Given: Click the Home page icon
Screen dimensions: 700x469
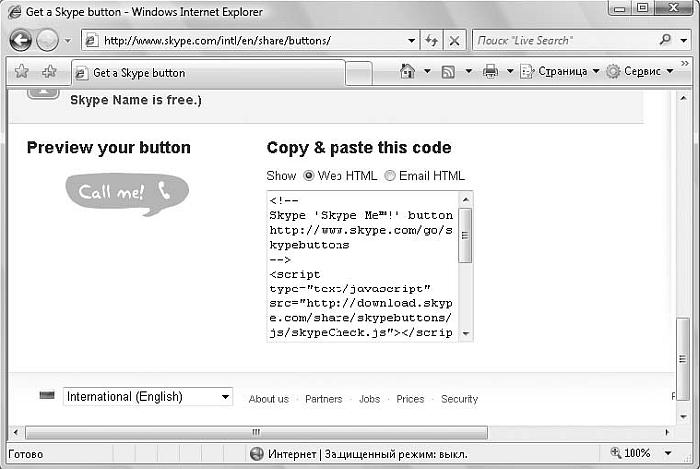Looking at the screenshot, I should (x=407, y=72).
